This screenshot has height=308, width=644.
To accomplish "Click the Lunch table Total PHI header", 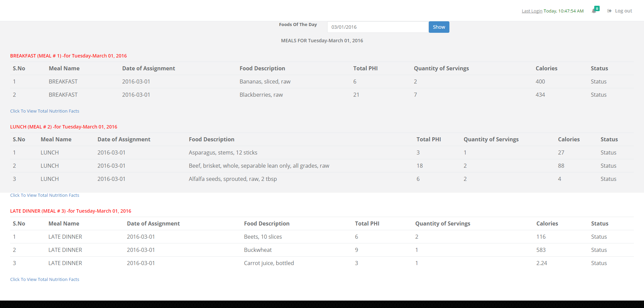I will 428,139.
